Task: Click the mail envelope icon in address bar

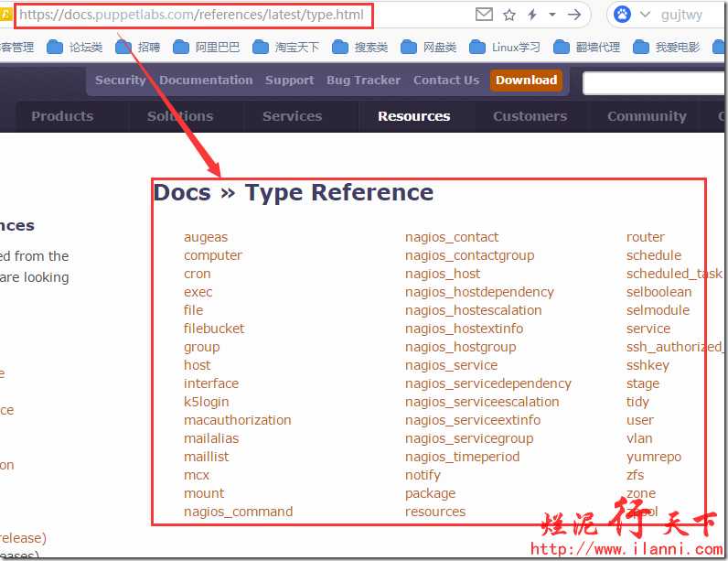Action: 484,15
